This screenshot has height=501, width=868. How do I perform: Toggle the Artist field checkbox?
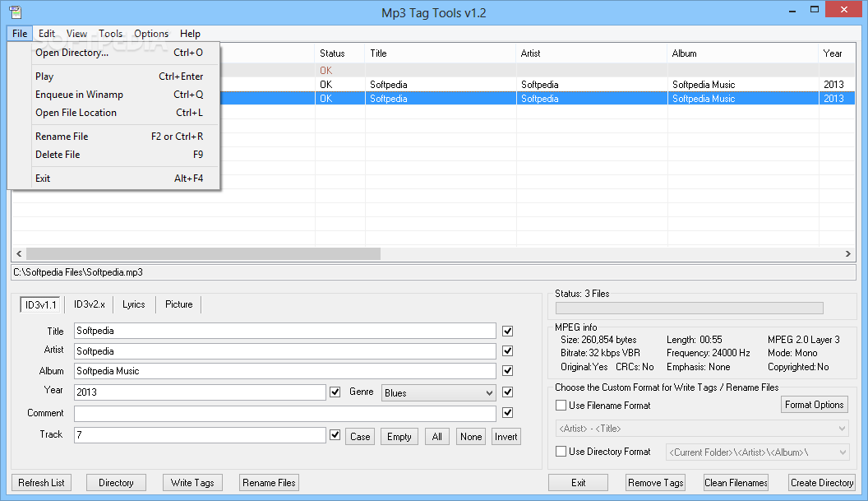pyautogui.click(x=508, y=350)
